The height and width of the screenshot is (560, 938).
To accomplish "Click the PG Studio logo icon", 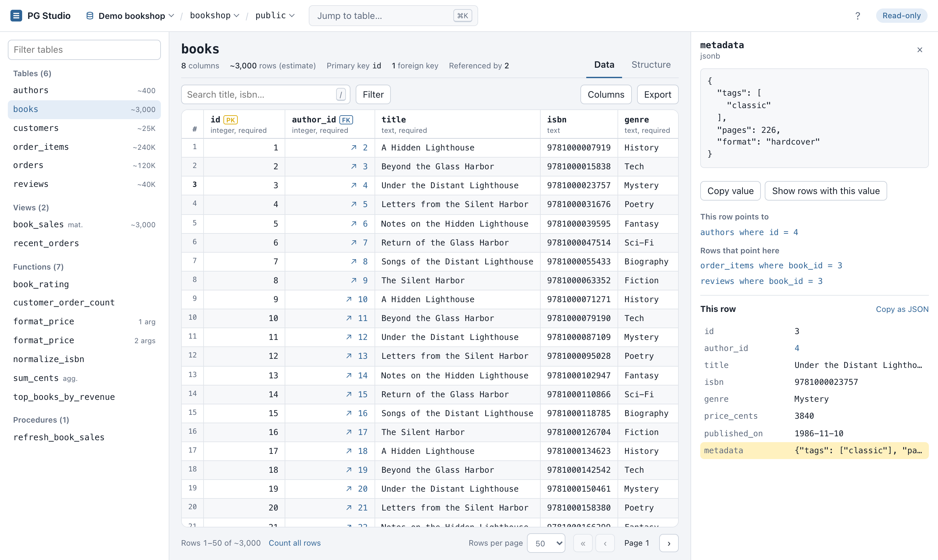I will (16, 16).
